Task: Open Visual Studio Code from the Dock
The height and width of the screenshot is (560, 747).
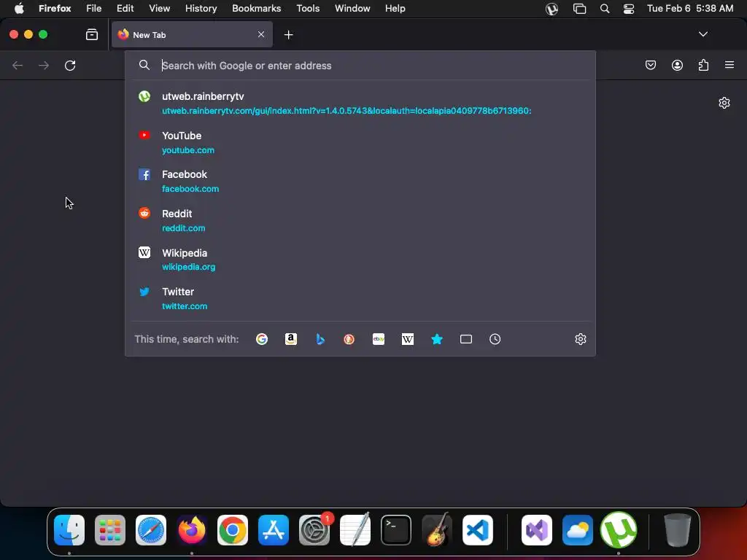Action: point(477,530)
